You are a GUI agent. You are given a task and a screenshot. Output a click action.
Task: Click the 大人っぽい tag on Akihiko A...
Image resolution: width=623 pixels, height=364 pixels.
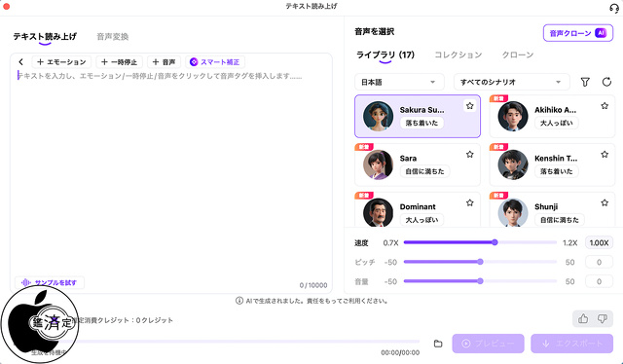pyautogui.click(x=556, y=124)
